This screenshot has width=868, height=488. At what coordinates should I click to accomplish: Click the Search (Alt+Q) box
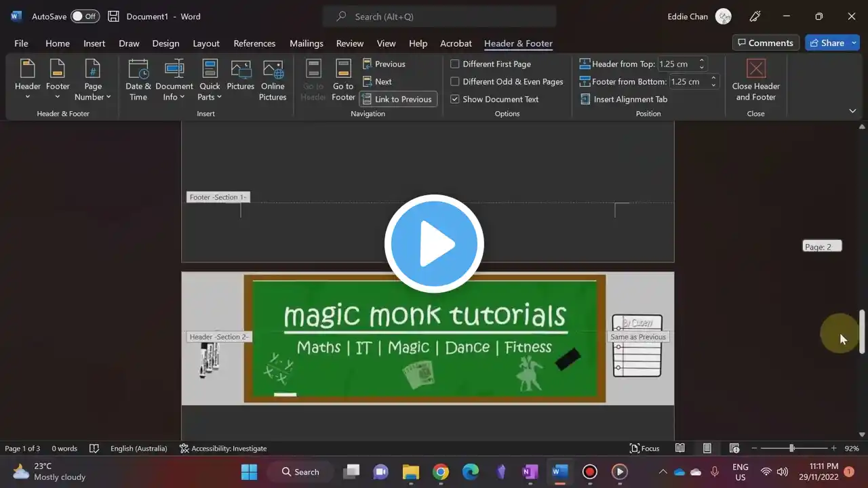439,16
